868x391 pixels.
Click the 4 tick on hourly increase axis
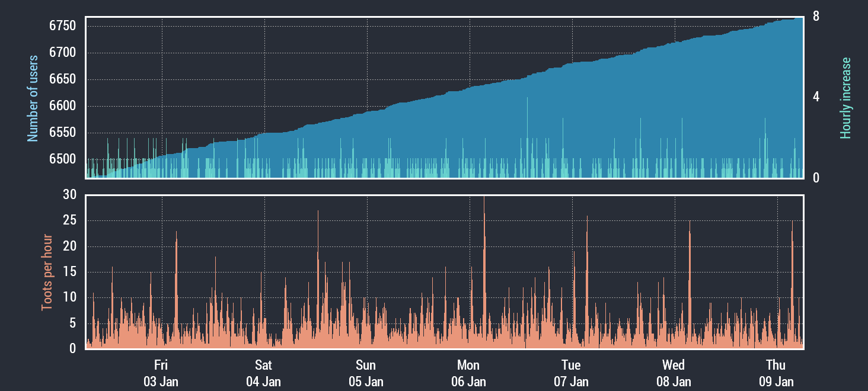pos(816,97)
